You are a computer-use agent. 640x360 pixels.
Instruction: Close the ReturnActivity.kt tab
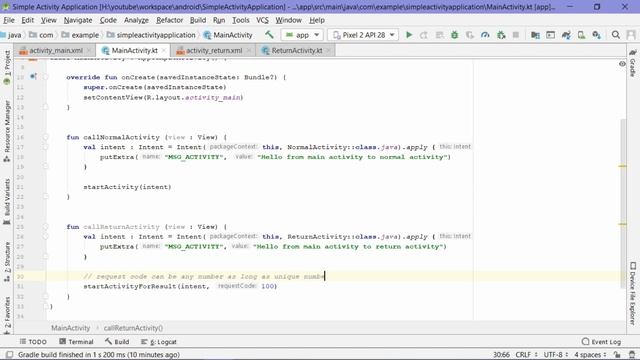click(328, 50)
